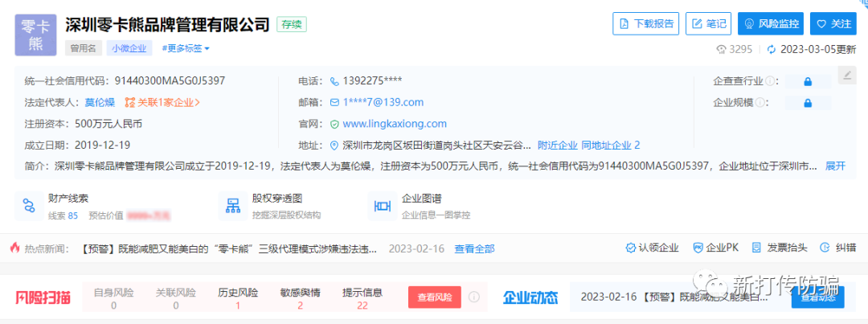Click the 敏感舆情 2 item
This screenshot has height=324, width=868.
point(300,298)
